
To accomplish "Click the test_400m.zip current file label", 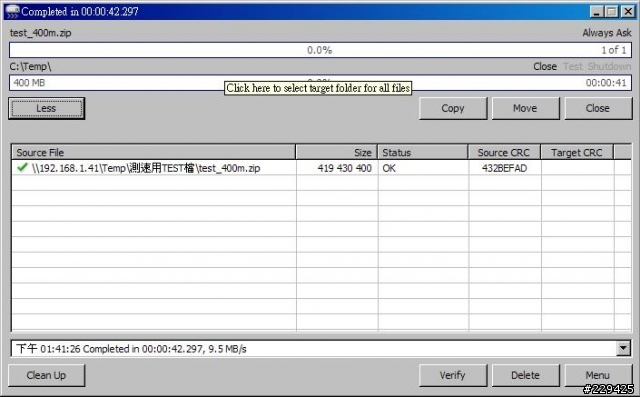I will (x=40, y=33).
